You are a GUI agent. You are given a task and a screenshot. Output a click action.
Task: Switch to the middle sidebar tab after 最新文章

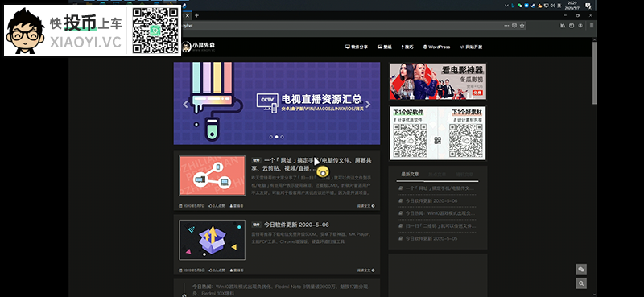(437, 174)
